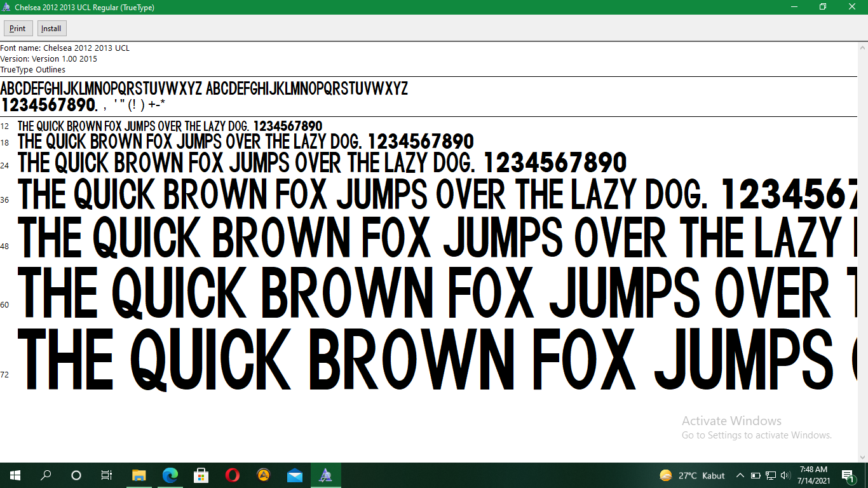The width and height of the screenshot is (868, 488).
Task: Click the '48' point size label
Action: pyautogui.click(x=4, y=246)
